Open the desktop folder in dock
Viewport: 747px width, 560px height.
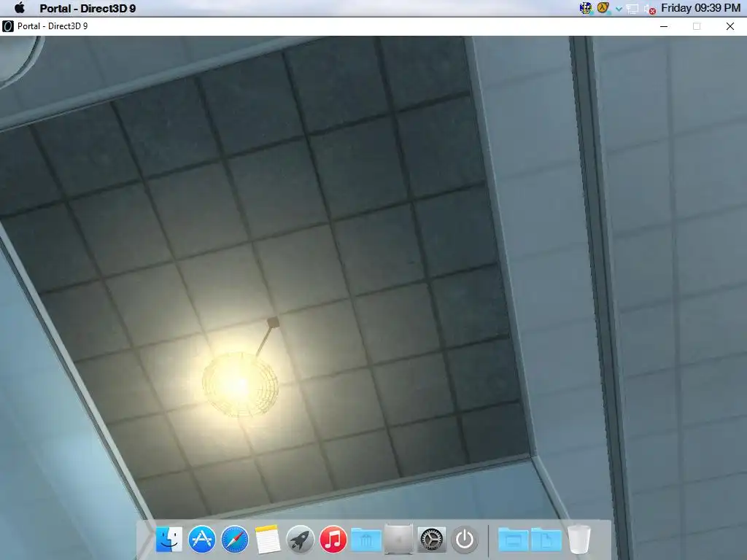513,540
